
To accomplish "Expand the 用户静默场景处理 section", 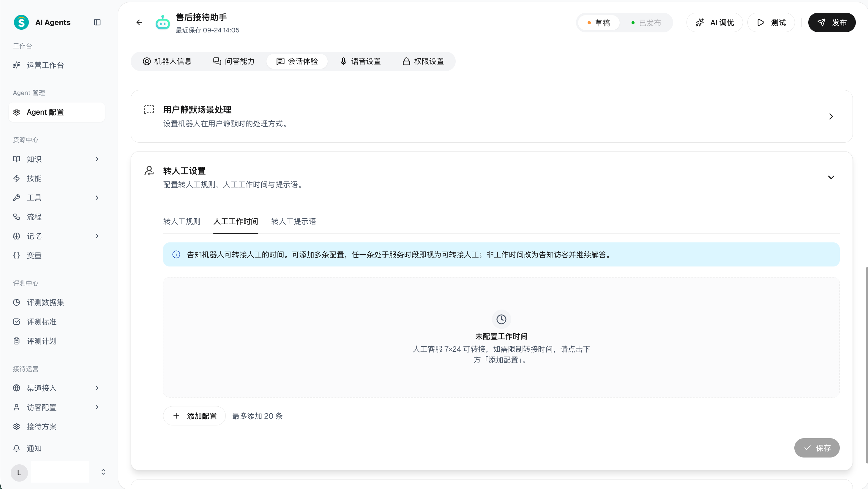I will click(x=831, y=116).
